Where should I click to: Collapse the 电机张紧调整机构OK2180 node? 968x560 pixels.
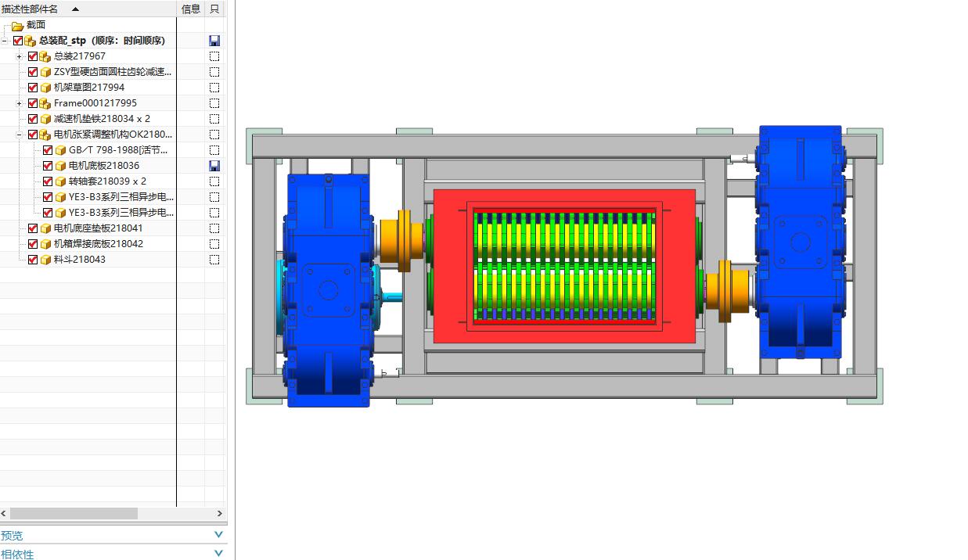pyautogui.click(x=20, y=135)
